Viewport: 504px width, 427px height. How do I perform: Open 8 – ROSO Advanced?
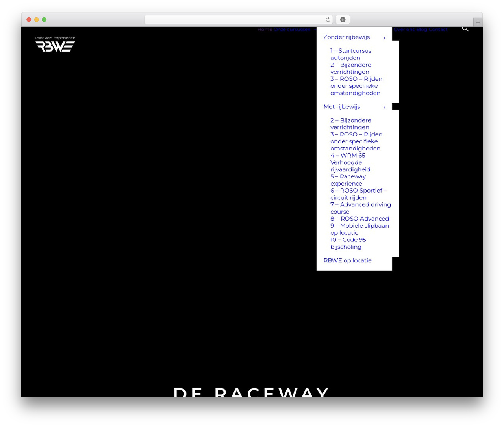coord(359,219)
